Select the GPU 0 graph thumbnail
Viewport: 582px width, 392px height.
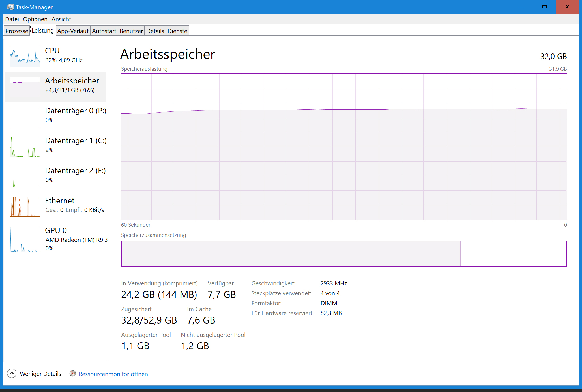pos(25,239)
